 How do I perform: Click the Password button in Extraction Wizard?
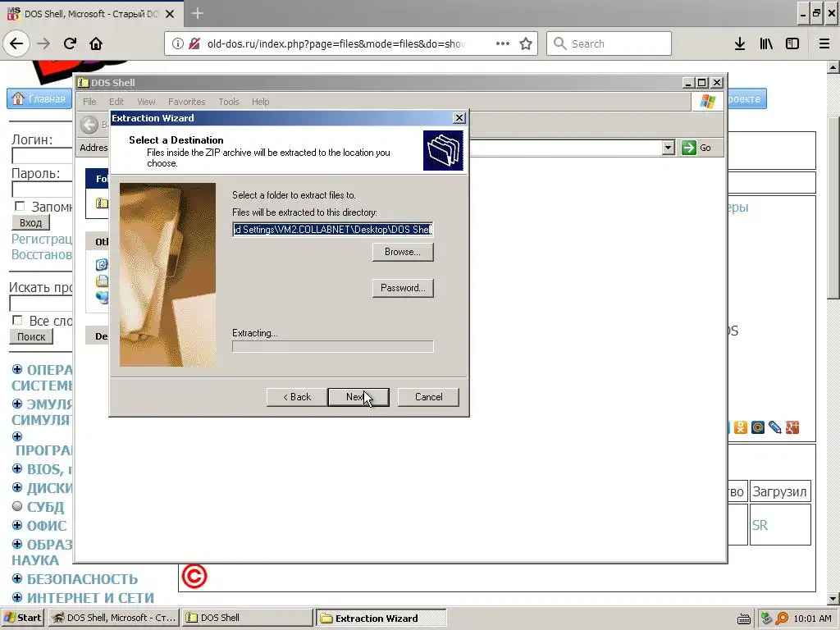click(x=403, y=288)
